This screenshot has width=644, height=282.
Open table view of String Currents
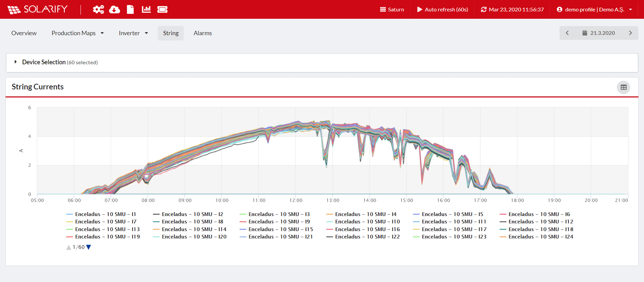click(624, 87)
